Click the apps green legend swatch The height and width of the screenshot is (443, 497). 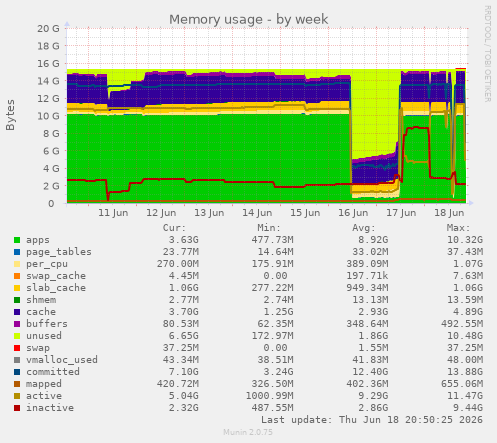pyautogui.click(x=17, y=240)
